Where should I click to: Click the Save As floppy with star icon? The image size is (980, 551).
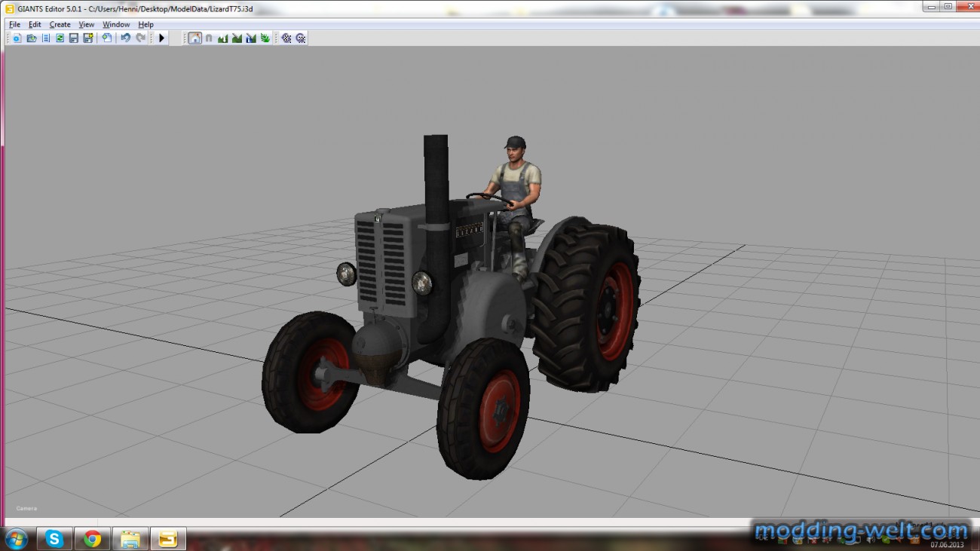pos(88,38)
